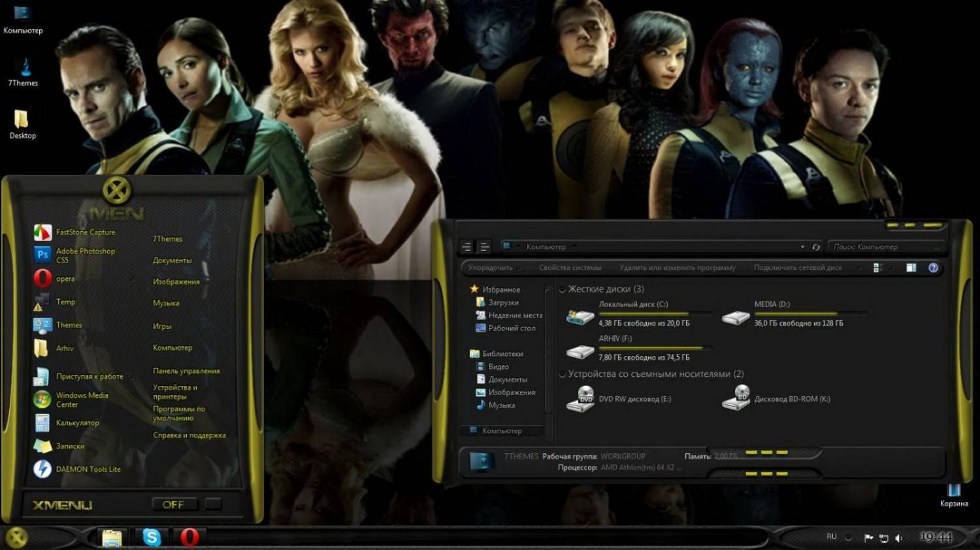Select Панель управления in start menu

(186, 371)
